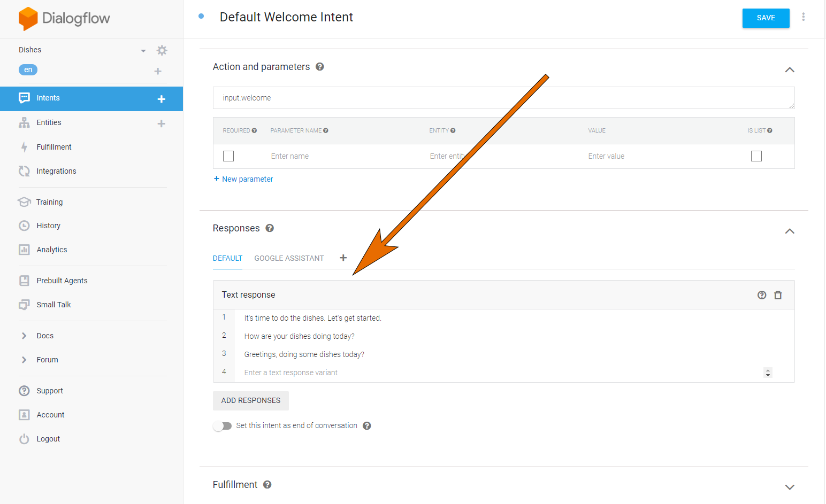This screenshot has width=826, height=504.
Task: Open the three-dot more options menu
Action: tap(803, 17)
